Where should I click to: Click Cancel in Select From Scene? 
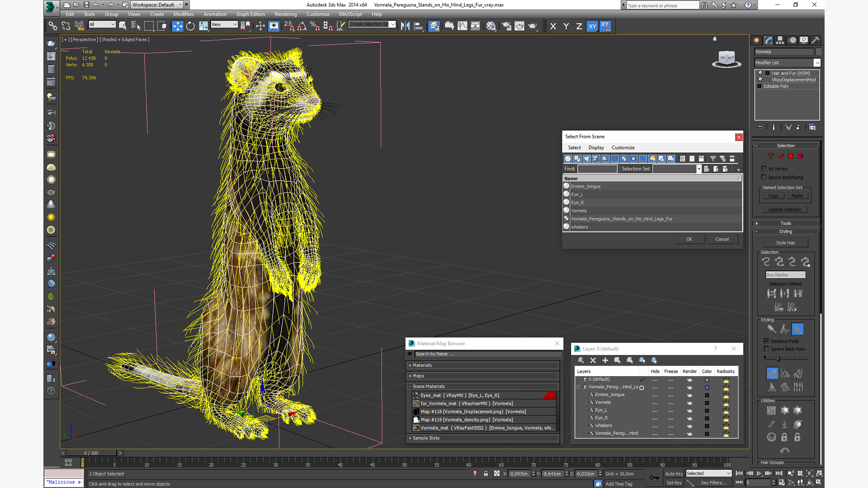pos(722,239)
